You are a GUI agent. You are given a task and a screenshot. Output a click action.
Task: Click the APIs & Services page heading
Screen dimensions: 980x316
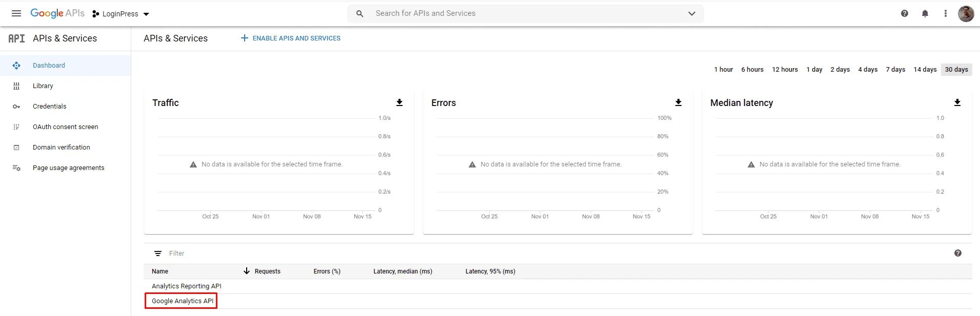tap(175, 38)
